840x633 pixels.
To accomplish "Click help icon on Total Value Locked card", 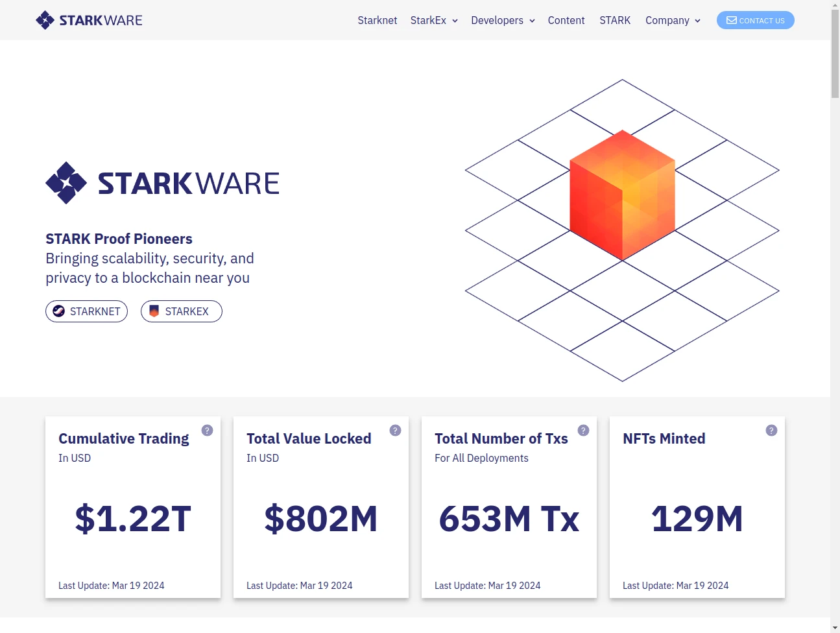I will point(395,430).
